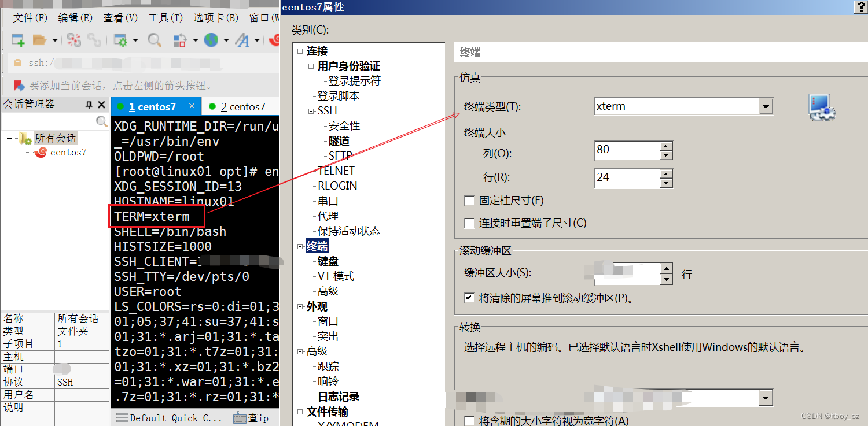The image size is (868, 426).
Task: Click the 行(R) value field showing 24
Action: pos(627,178)
